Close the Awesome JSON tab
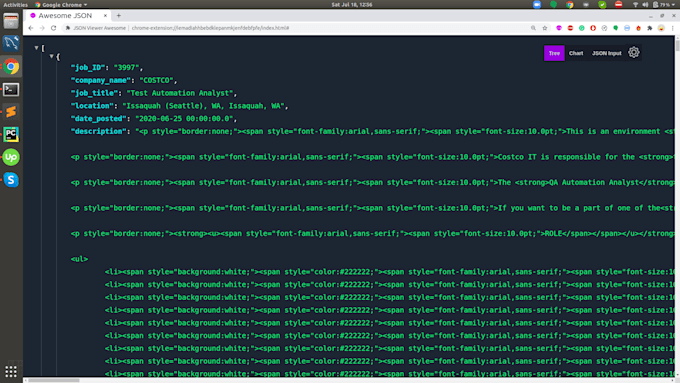Image resolution: width=680 pixels, height=383 pixels. 105,16
